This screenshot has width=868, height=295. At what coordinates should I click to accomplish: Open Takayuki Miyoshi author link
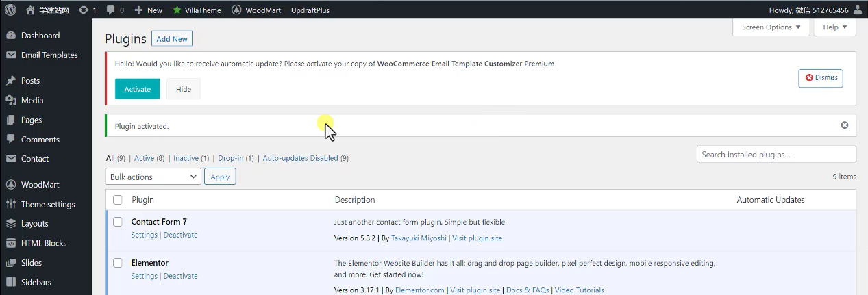click(x=419, y=238)
